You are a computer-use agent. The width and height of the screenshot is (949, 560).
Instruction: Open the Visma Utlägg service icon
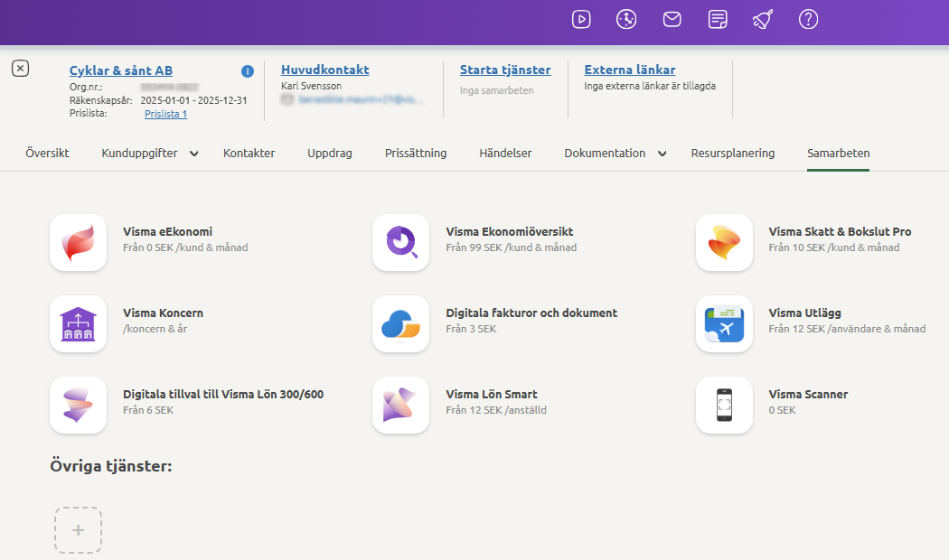[x=725, y=323]
